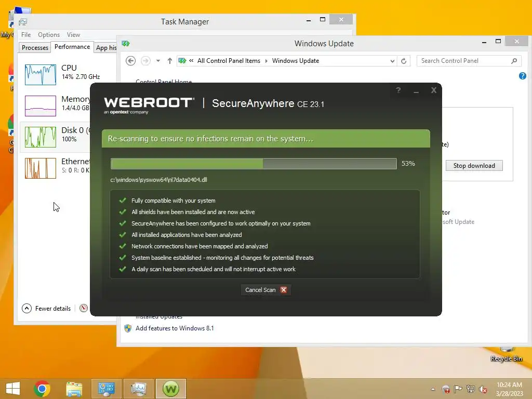The width and height of the screenshot is (532, 399).
Task: Open the File menu in Task Manager
Action: (x=26, y=35)
